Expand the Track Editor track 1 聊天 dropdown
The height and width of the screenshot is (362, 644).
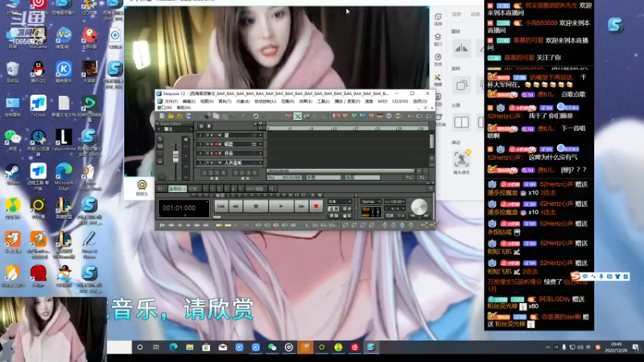tap(191, 129)
